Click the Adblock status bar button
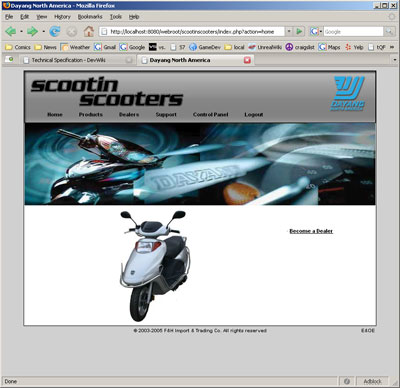 click(372, 381)
